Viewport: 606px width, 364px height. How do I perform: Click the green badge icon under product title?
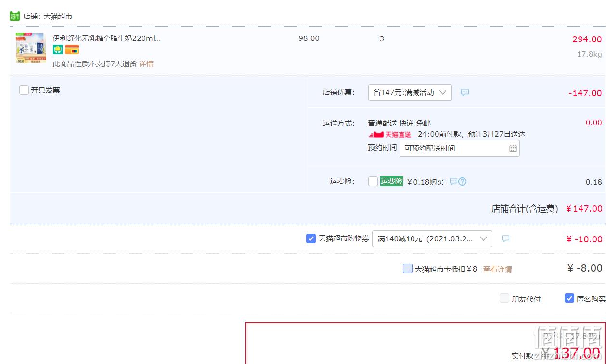pyautogui.click(x=58, y=50)
